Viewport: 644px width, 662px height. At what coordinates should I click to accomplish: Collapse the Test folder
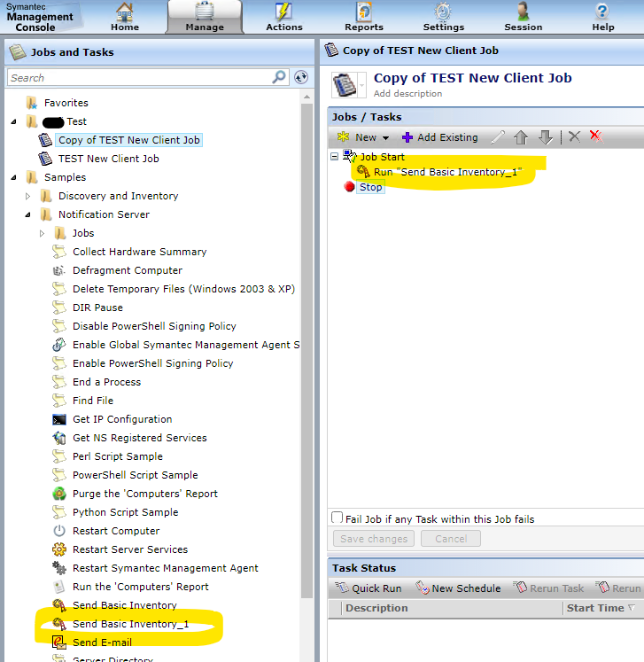(14, 121)
